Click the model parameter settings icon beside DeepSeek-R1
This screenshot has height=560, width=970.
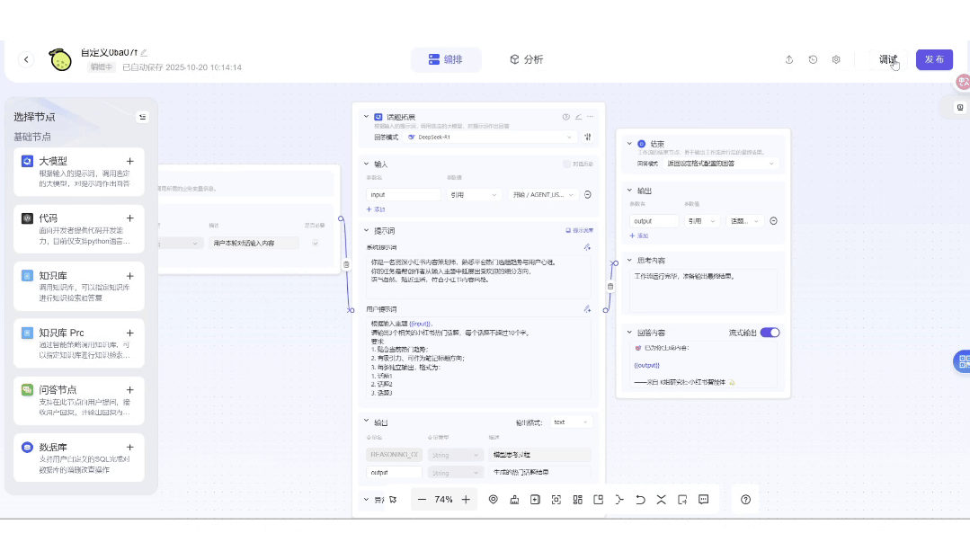588,138
